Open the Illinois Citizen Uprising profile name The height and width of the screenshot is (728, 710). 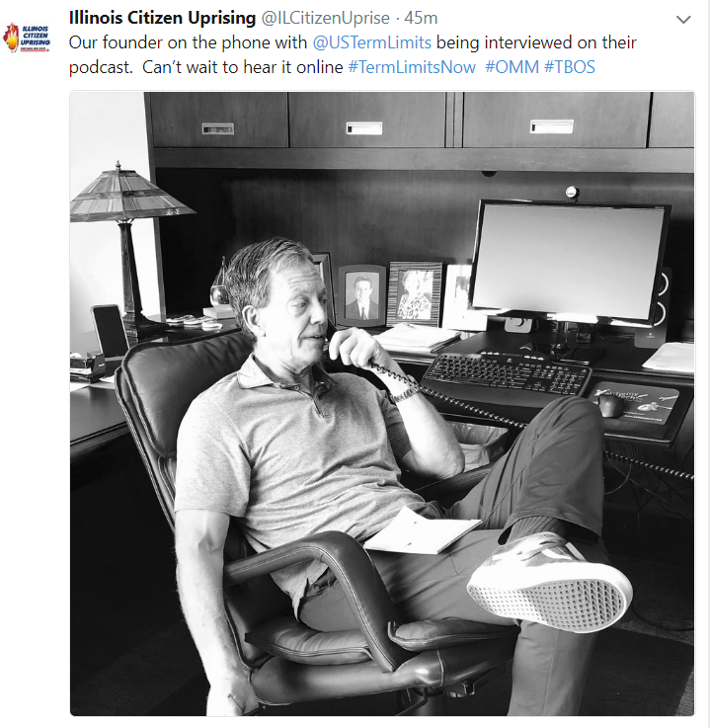[x=162, y=18]
